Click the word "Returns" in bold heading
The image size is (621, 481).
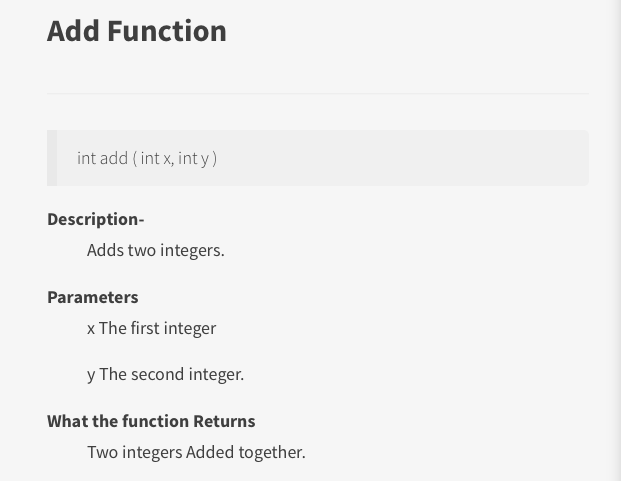coord(224,421)
